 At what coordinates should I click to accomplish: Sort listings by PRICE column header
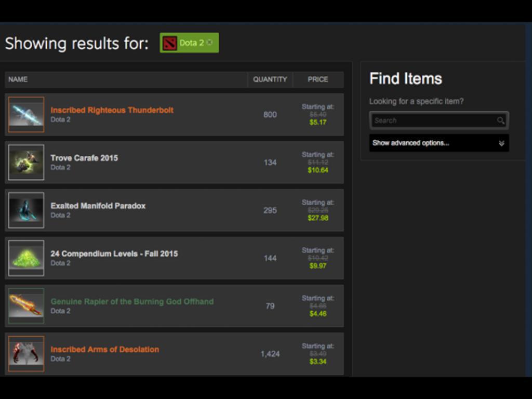[317, 79]
